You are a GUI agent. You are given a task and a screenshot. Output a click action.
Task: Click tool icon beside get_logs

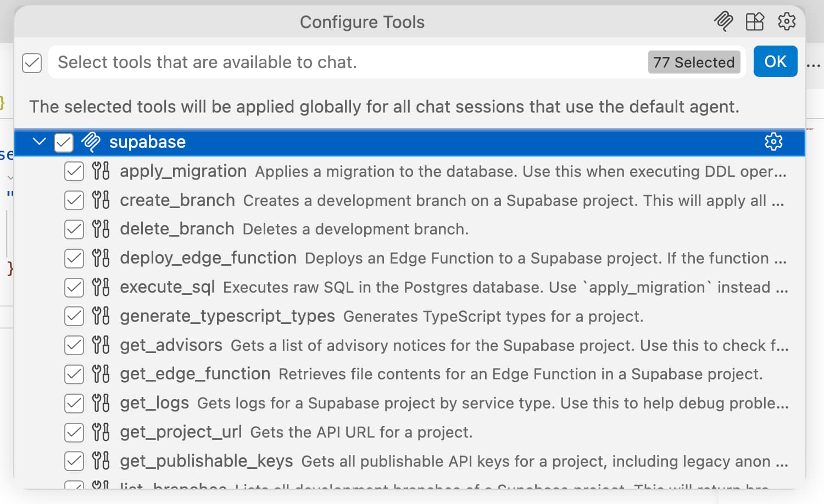(101, 403)
